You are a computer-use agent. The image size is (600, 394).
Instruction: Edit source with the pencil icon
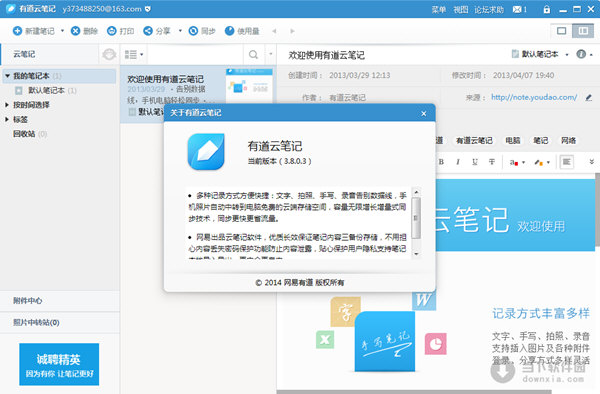[x=589, y=98]
